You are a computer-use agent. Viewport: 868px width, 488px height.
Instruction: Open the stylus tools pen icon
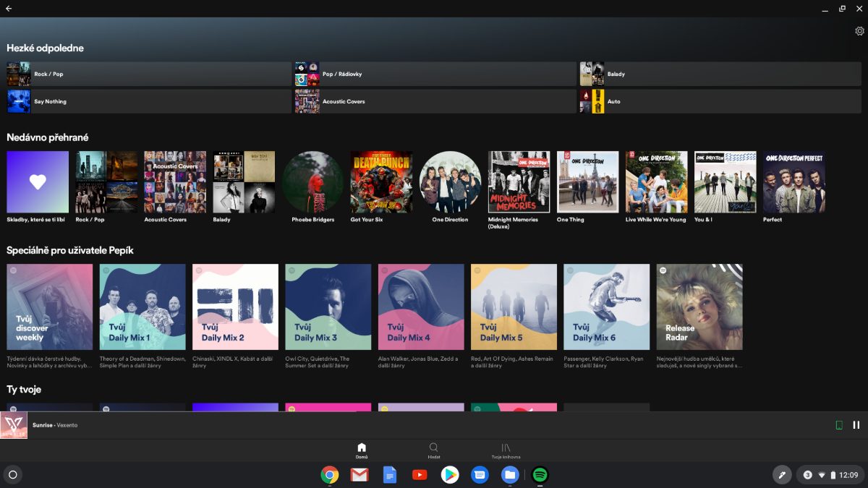click(781, 475)
